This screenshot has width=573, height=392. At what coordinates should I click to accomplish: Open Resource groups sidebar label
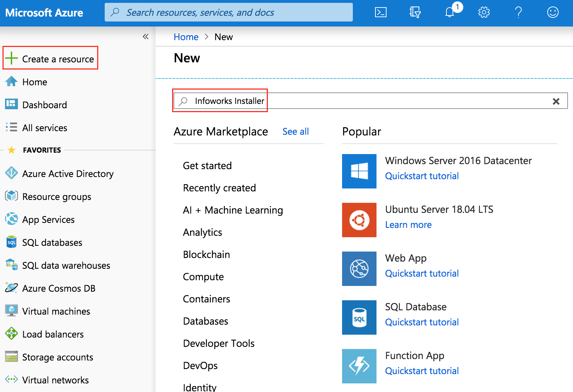[x=57, y=197]
